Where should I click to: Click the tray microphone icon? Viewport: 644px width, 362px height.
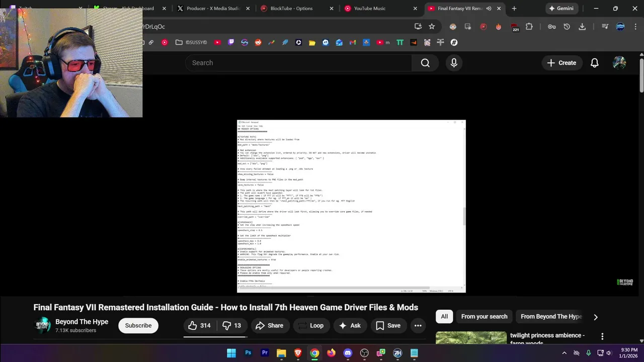pos(588,353)
